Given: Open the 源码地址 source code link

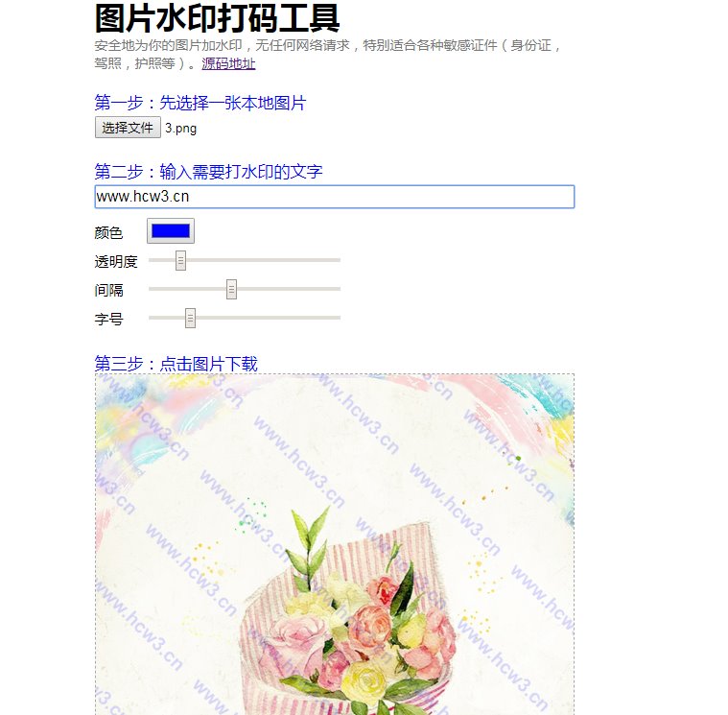Looking at the screenshot, I should (x=228, y=63).
